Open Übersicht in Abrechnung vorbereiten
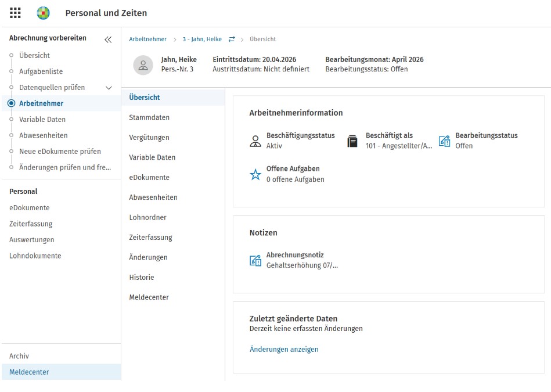The width and height of the screenshot is (551, 392). 34,56
